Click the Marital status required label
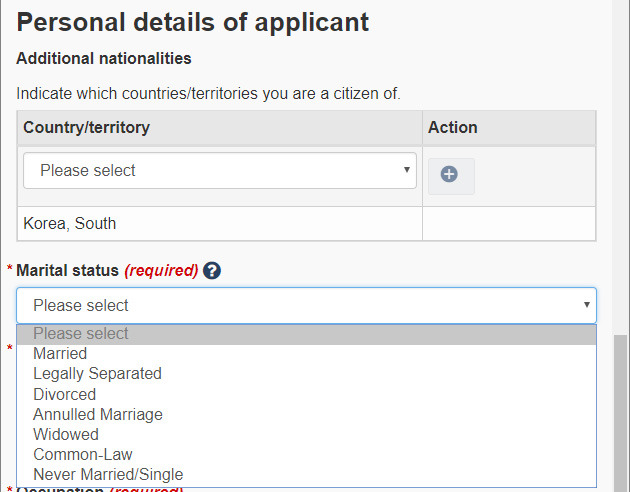The image size is (630, 492). (107, 270)
